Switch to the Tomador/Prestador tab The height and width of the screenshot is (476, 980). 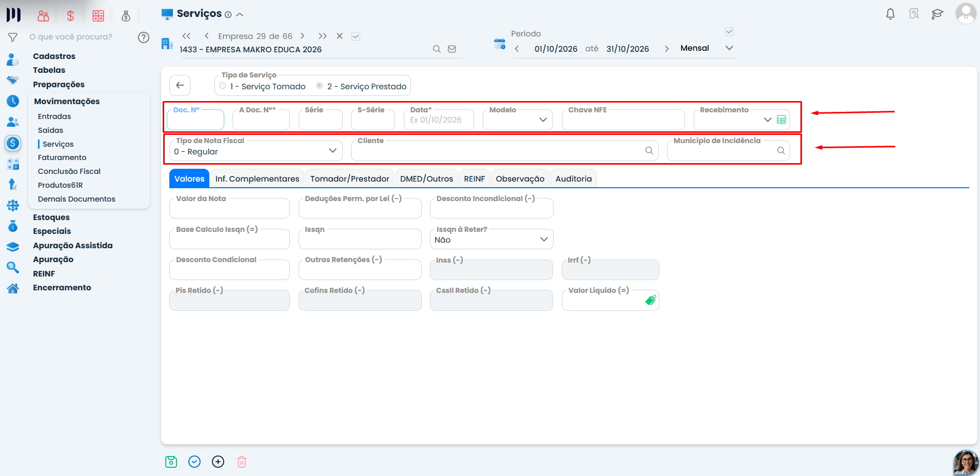coord(349,179)
